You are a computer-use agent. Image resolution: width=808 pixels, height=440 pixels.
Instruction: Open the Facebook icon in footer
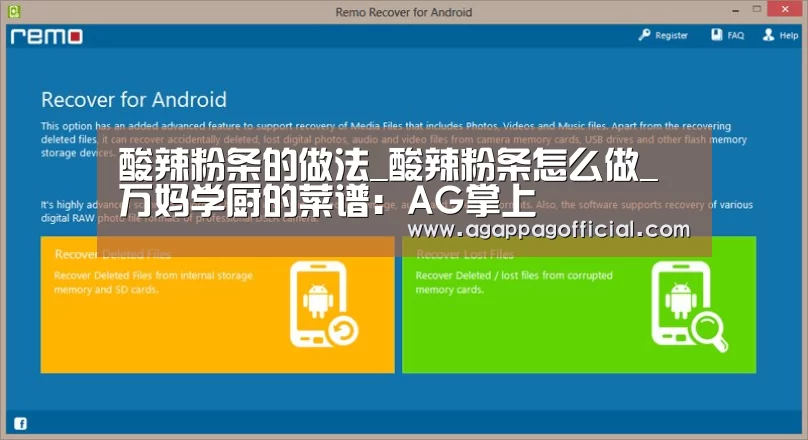point(21,424)
